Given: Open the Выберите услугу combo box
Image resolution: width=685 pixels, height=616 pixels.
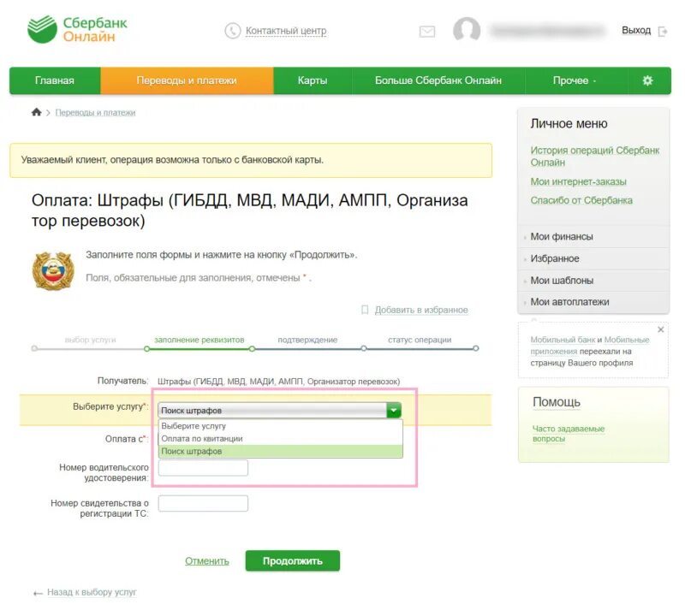Looking at the screenshot, I should click(x=280, y=411).
